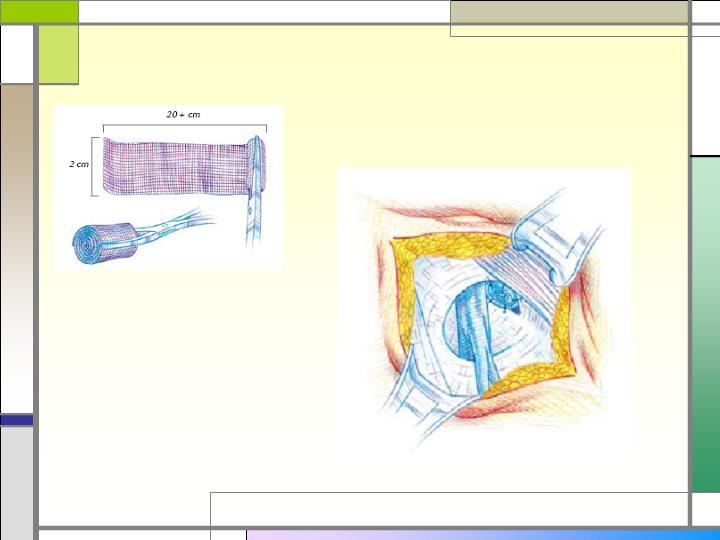The height and width of the screenshot is (540, 720).
Task: Click the flat gauze strip illustration
Action: pyautogui.click(x=184, y=166)
